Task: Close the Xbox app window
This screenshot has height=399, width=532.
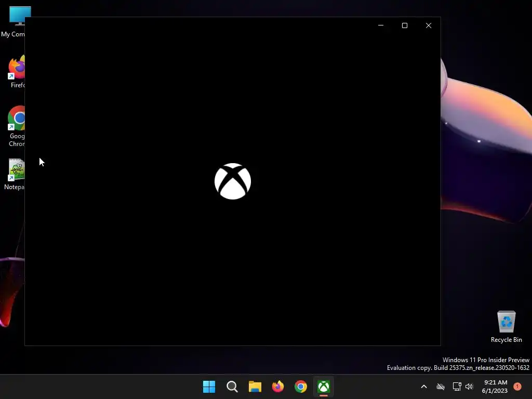Action: 429,25
